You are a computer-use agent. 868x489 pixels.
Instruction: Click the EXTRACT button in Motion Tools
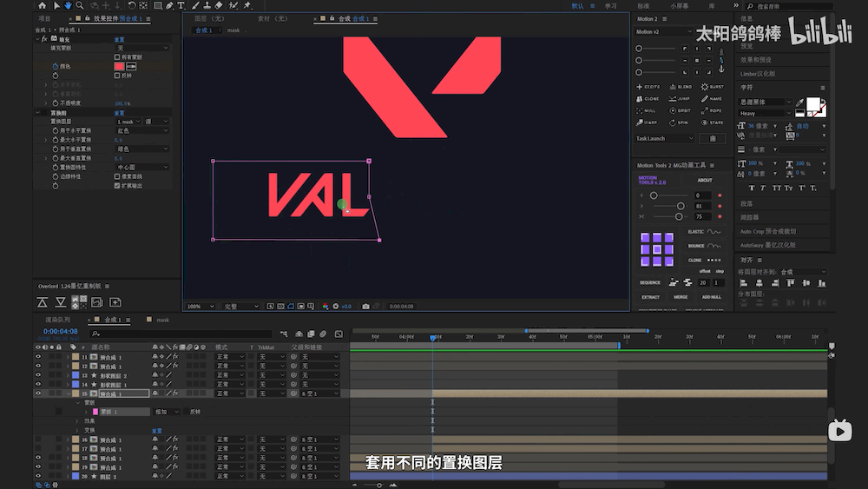650,297
